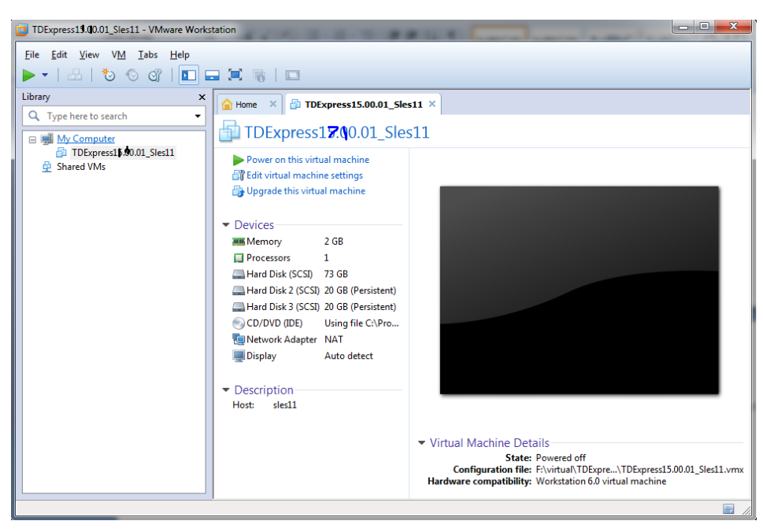Click the black VM screen preview
763x532 pixels.
(x=579, y=290)
